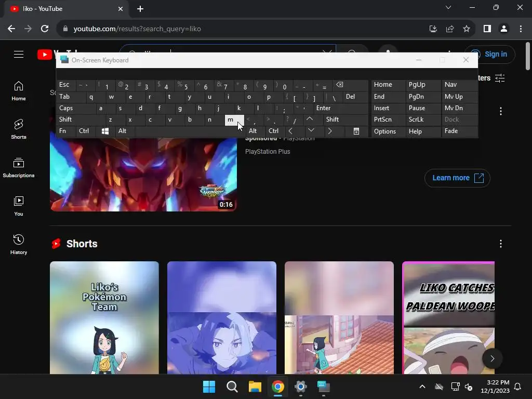532x399 pixels.
Task: Click the Tab key on keyboard
Action: pos(71,97)
